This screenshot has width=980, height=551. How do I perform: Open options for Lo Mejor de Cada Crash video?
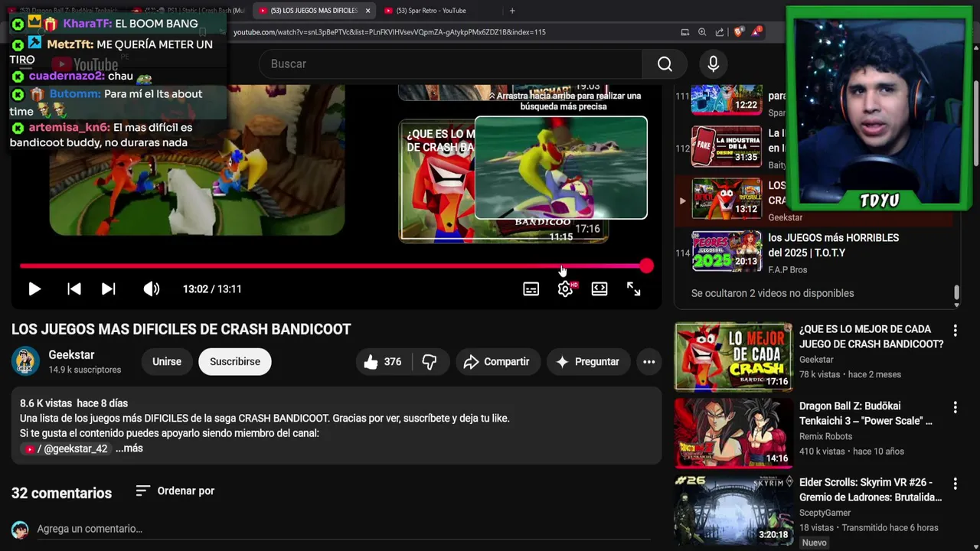click(x=955, y=331)
